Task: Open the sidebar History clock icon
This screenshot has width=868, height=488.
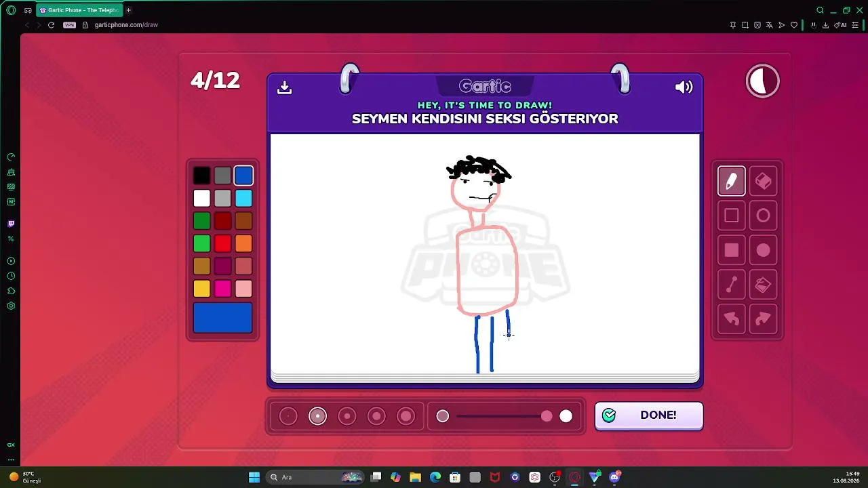Action: tap(11, 276)
